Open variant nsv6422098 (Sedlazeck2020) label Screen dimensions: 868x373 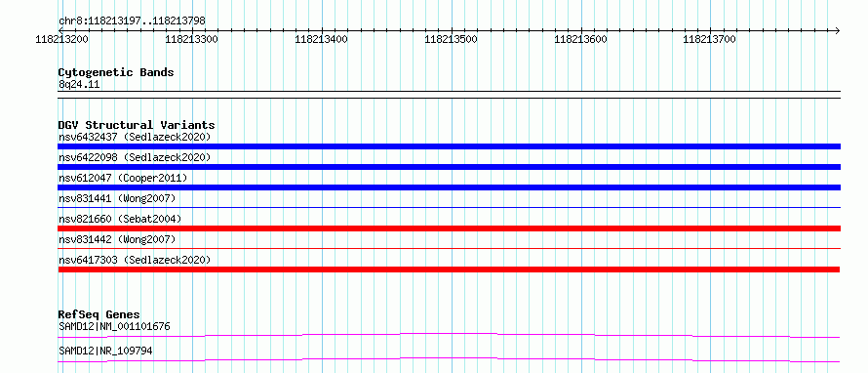pyautogui.click(x=135, y=157)
